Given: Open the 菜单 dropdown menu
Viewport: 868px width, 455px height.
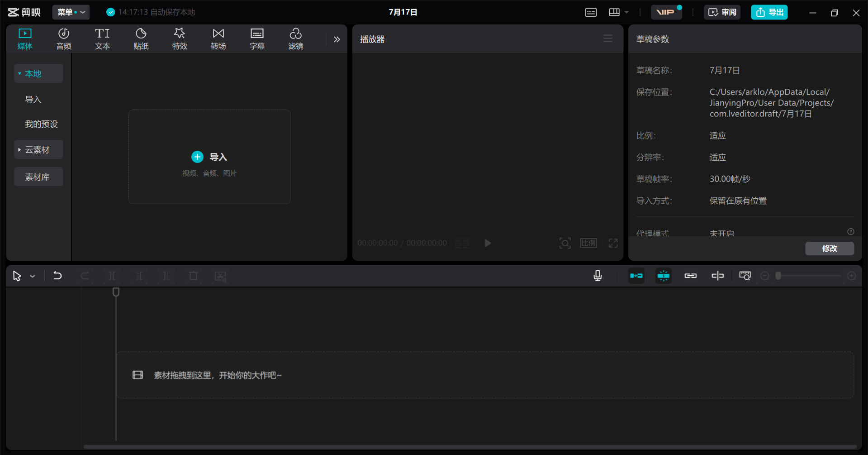Looking at the screenshot, I should click(71, 12).
